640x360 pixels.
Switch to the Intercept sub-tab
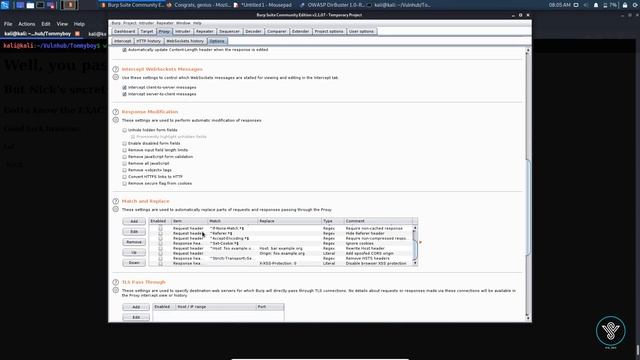122,41
